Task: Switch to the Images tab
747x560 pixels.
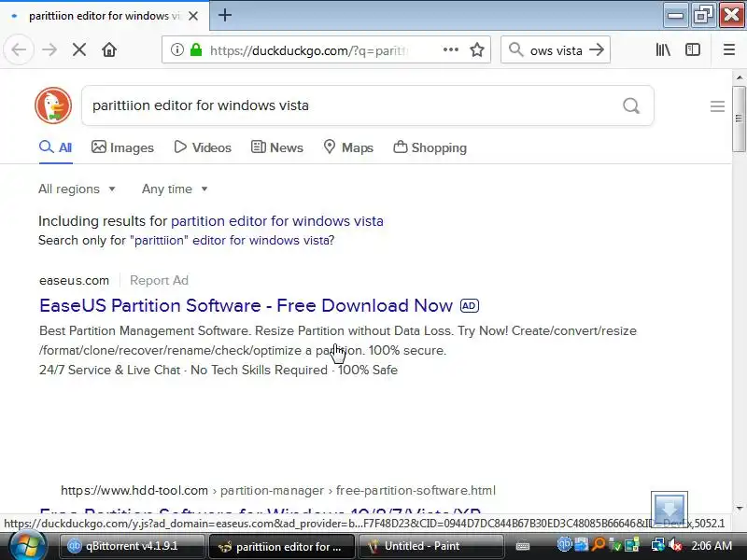Action: coord(122,147)
